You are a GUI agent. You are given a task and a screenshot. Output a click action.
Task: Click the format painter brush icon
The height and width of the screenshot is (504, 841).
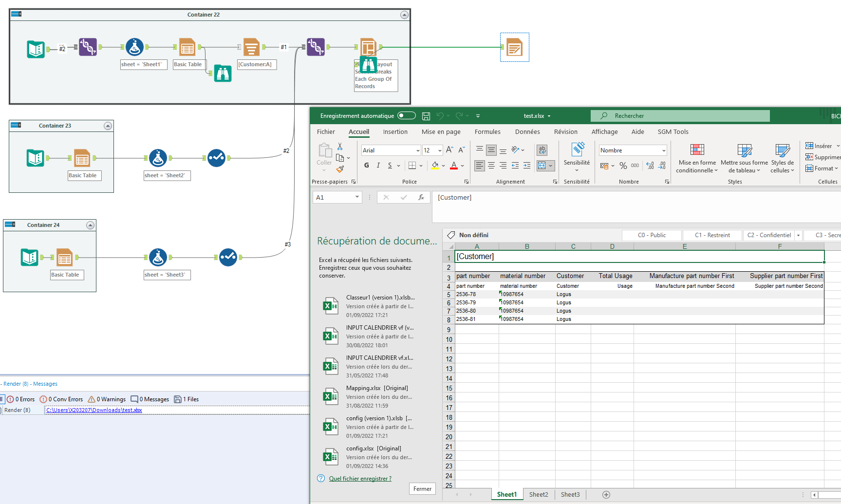[x=340, y=169]
